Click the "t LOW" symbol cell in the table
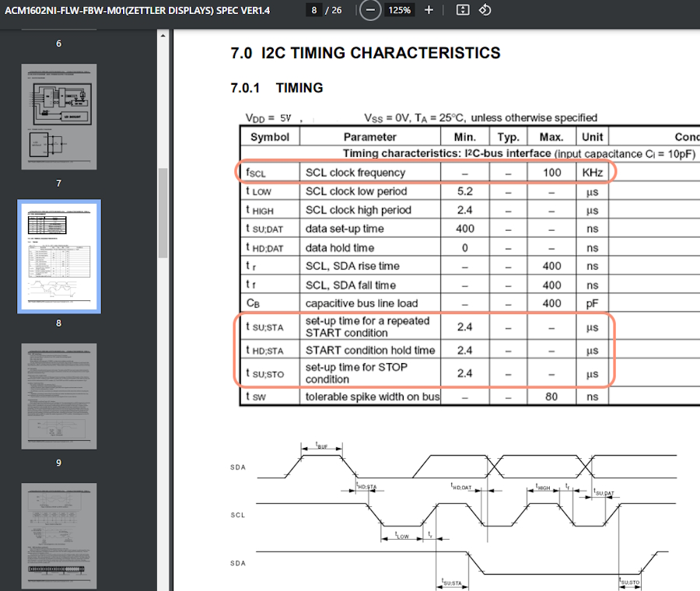The image size is (700, 591). pos(258,191)
